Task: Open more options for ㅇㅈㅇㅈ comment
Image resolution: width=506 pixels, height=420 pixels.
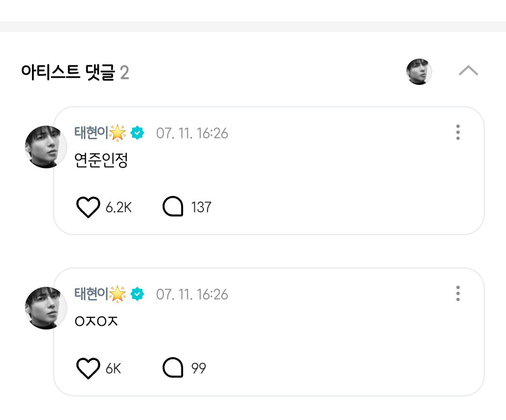Action: pyautogui.click(x=458, y=293)
